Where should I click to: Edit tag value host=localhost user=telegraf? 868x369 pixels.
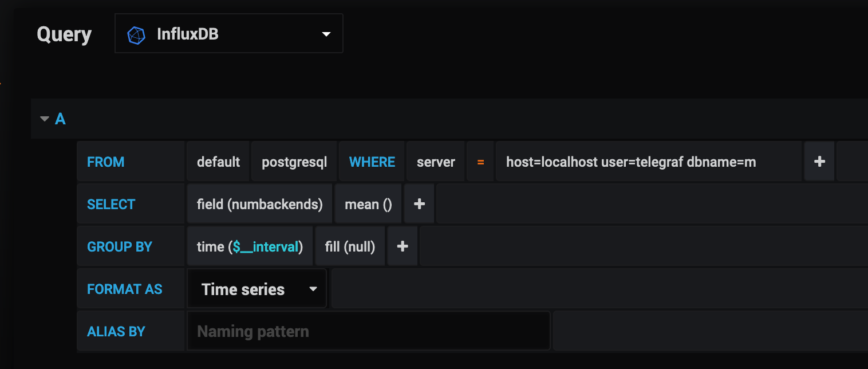649,162
